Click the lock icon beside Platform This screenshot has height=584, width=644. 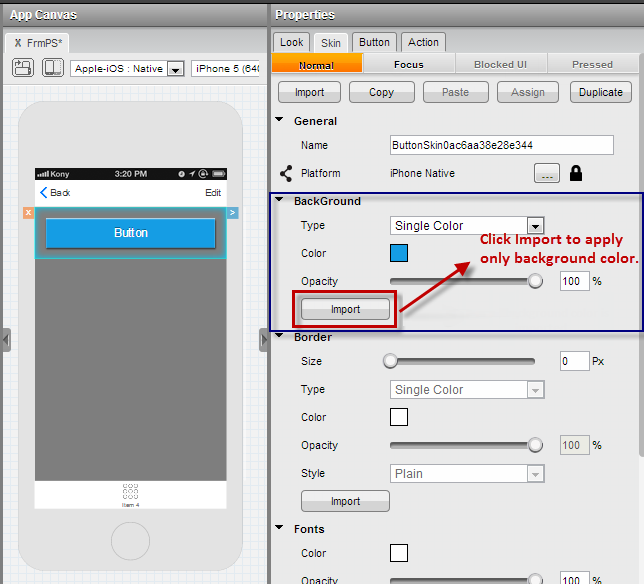pos(576,173)
